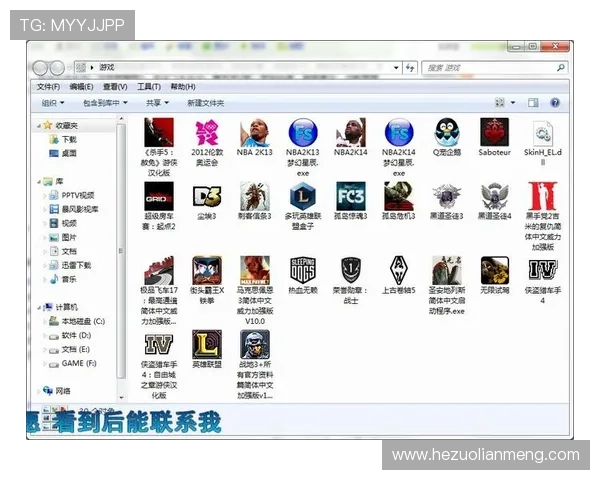Screen dimensions: 600x480
Task: Select the 侠盗猎车手4 IV icon
Action: click(543, 270)
